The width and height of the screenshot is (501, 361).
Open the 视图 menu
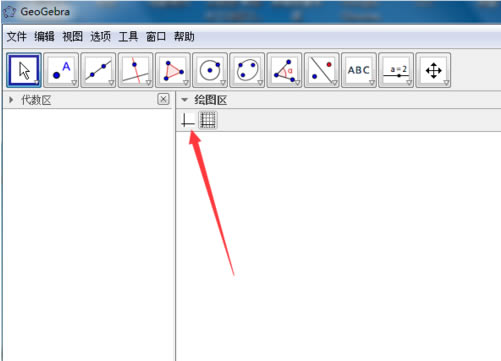pyautogui.click(x=72, y=36)
